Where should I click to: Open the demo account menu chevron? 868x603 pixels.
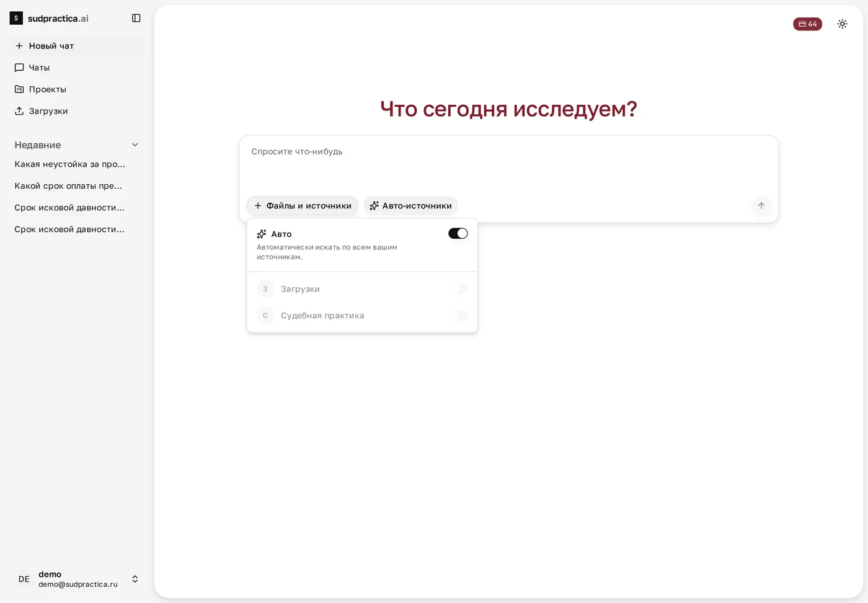(135, 579)
